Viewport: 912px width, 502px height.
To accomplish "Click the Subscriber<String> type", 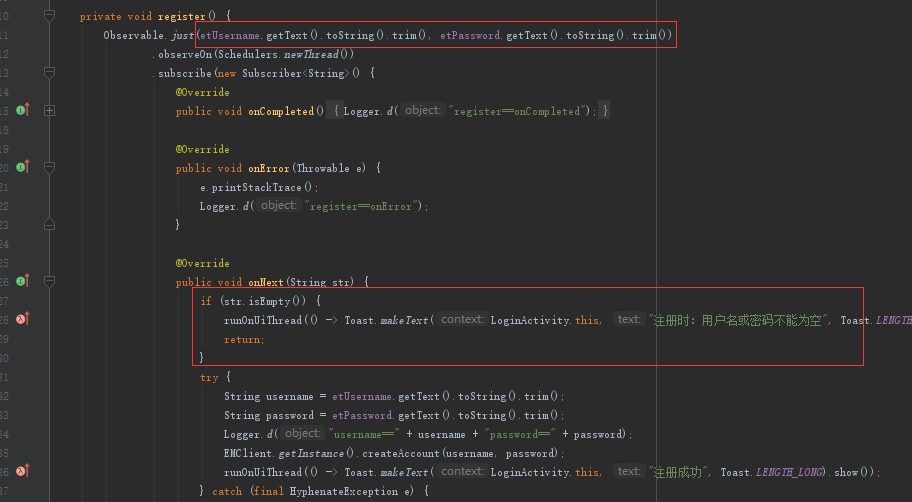I will pyautogui.click(x=296, y=73).
